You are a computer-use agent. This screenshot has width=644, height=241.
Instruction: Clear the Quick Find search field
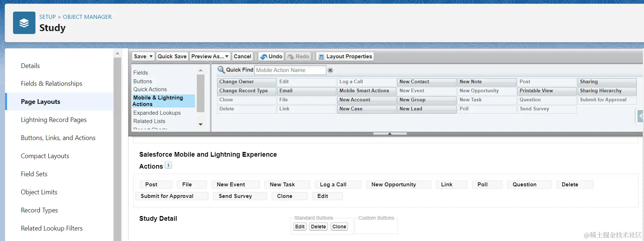pos(330,70)
